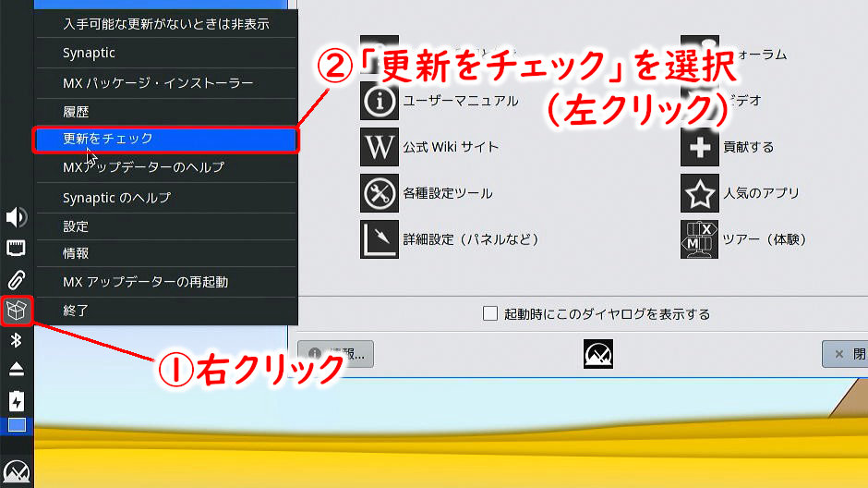868x488 pixels.
Task: Open 履歴 history menu entry
Action: pyautogui.click(x=166, y=112)
